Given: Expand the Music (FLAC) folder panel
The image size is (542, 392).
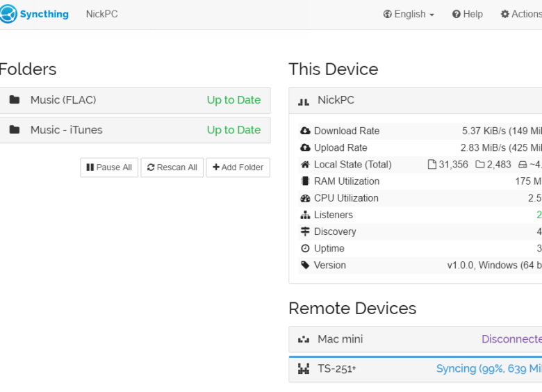Looking at the screenshot, I should click(x=135, y=100).
